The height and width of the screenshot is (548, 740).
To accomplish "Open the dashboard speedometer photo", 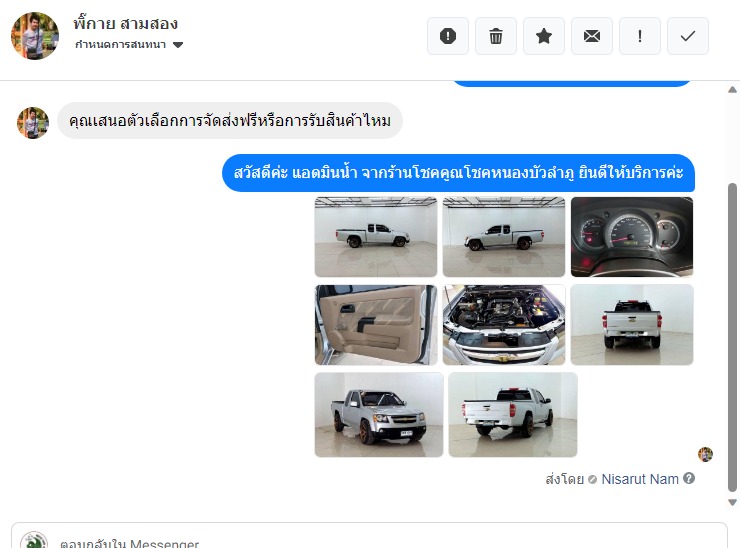I will coord(632,237).
